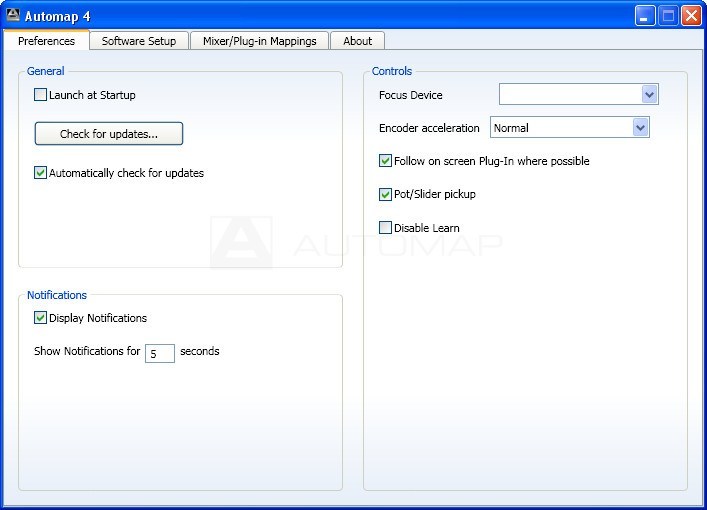Toggle the Pot/Slider pickup checkbox
The image size is (707, 510).
pos(385,194)
